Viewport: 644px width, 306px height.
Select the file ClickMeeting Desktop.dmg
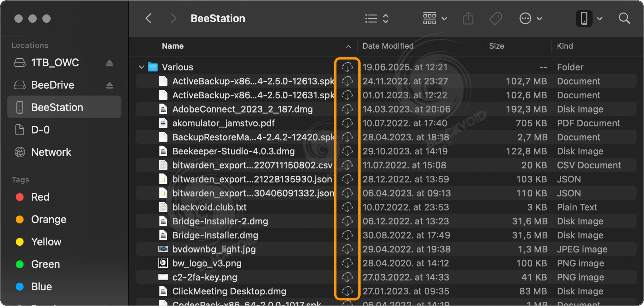[x=229, y=291]
